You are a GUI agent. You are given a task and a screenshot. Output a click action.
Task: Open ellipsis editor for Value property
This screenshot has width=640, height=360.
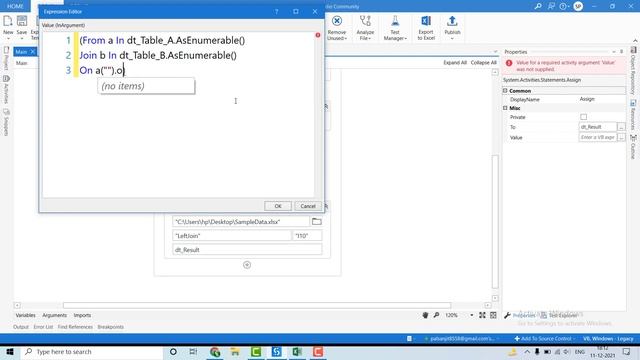click(x=621, y=138)
